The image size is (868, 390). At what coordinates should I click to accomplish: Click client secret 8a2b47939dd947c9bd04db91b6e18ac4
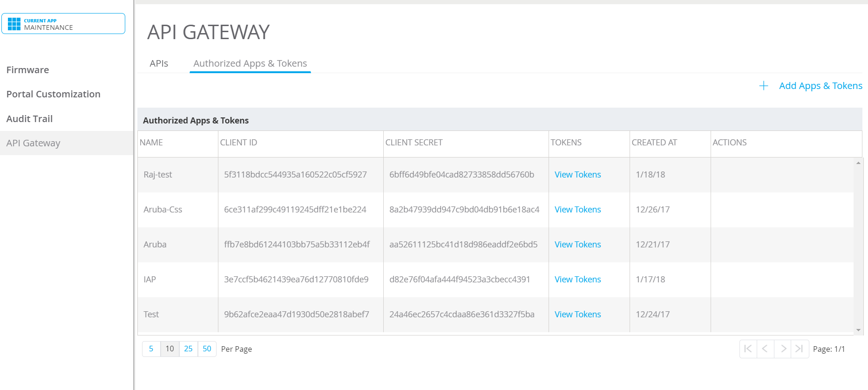(464, 210)
